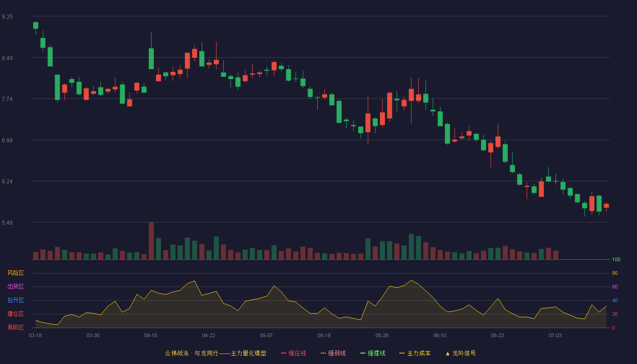The image size is (637, 364).
Task: Click the orange 80 indicator axis value
Action: (x=615, y=273)
